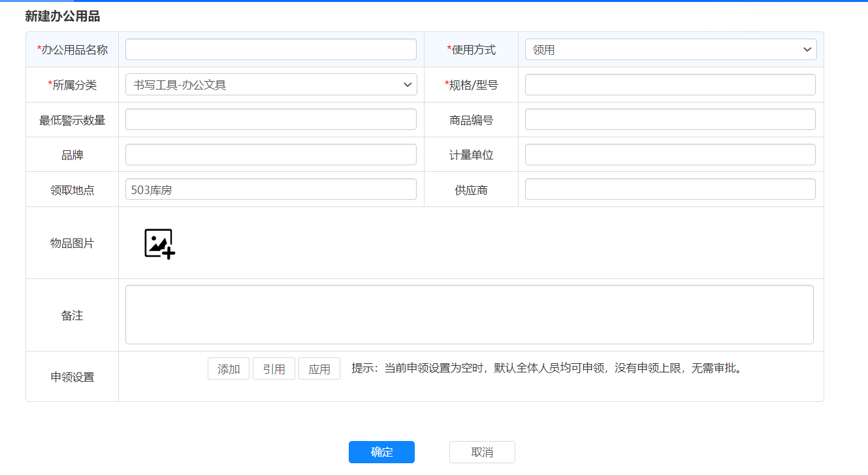The width and height of the screenshot is (868, 475).
Task: Click the 办公用品名称 input field
Action: pyautogui.click(x=270, y=50)
